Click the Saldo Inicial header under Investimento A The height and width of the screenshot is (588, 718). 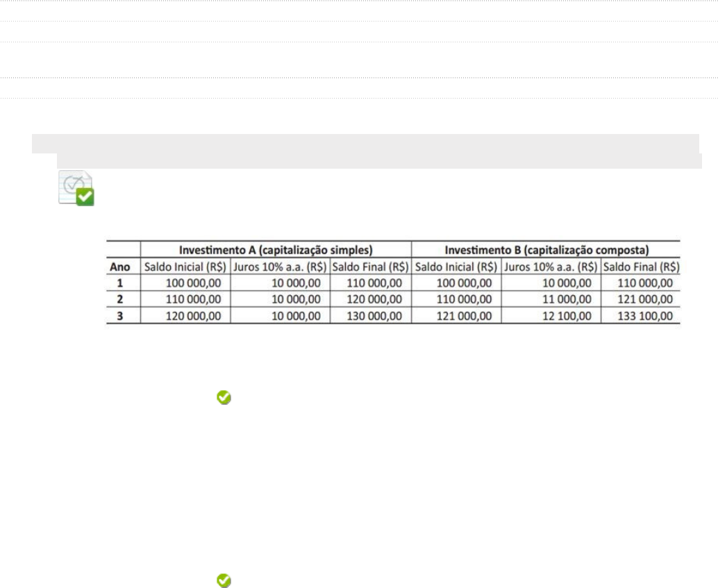186,267
